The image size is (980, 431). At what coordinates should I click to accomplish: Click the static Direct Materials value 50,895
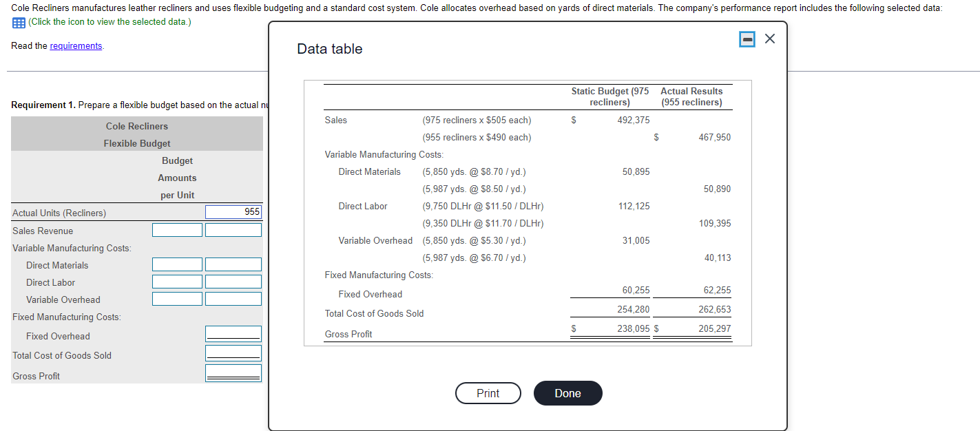click(x=636, y=171)
